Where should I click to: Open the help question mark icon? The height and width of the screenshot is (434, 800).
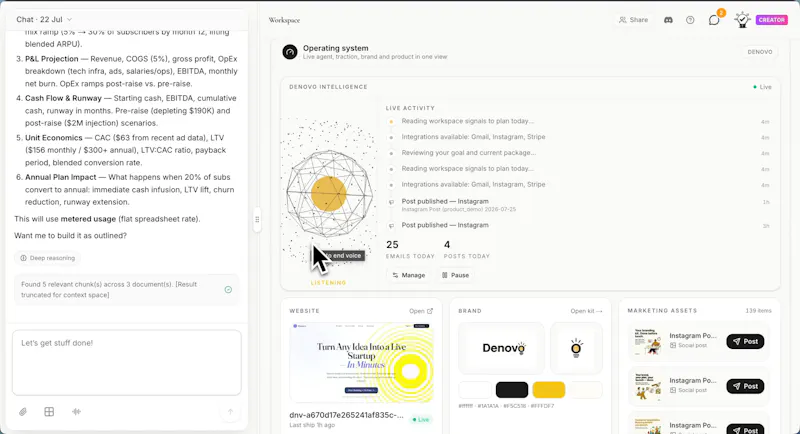pyautogui.click(x=690, y=20)
